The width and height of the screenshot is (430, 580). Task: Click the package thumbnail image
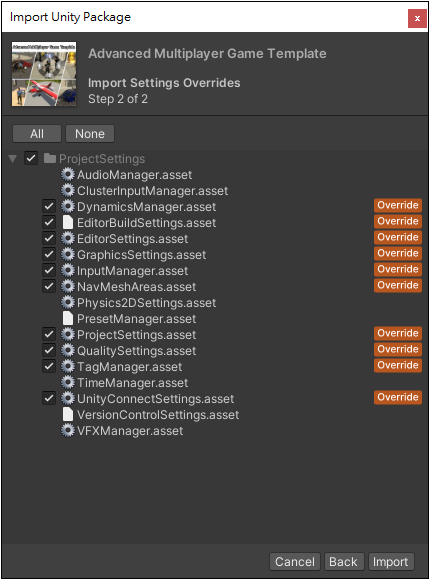(x=44, y=74)
